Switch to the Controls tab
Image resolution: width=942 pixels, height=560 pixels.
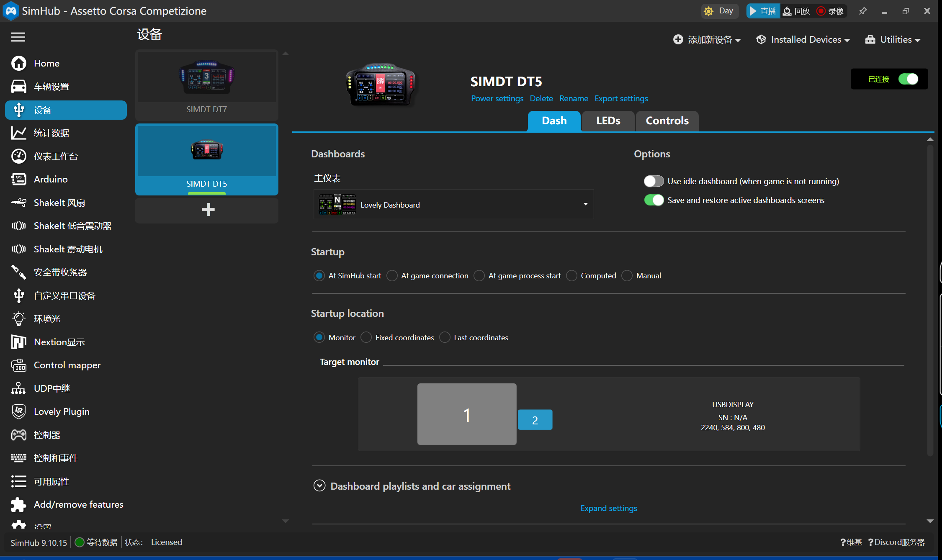point(667,121)
